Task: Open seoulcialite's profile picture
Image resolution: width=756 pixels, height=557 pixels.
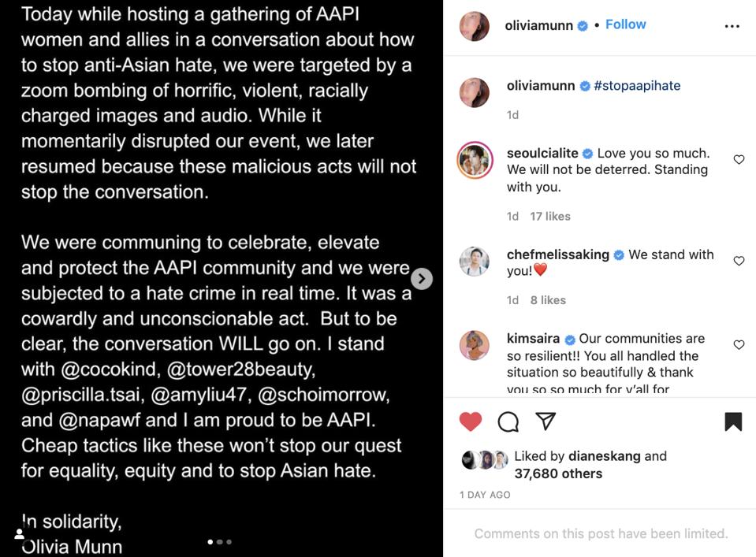Action: [x=475, y=161]
